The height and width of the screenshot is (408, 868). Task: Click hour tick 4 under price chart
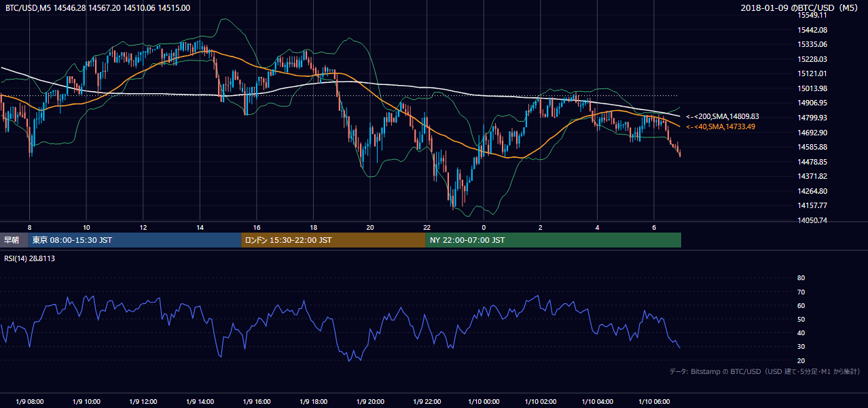(597, 227)
